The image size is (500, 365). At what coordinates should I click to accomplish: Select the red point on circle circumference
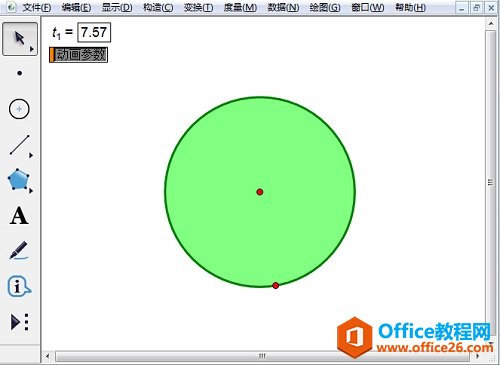(x=276, y=285)
